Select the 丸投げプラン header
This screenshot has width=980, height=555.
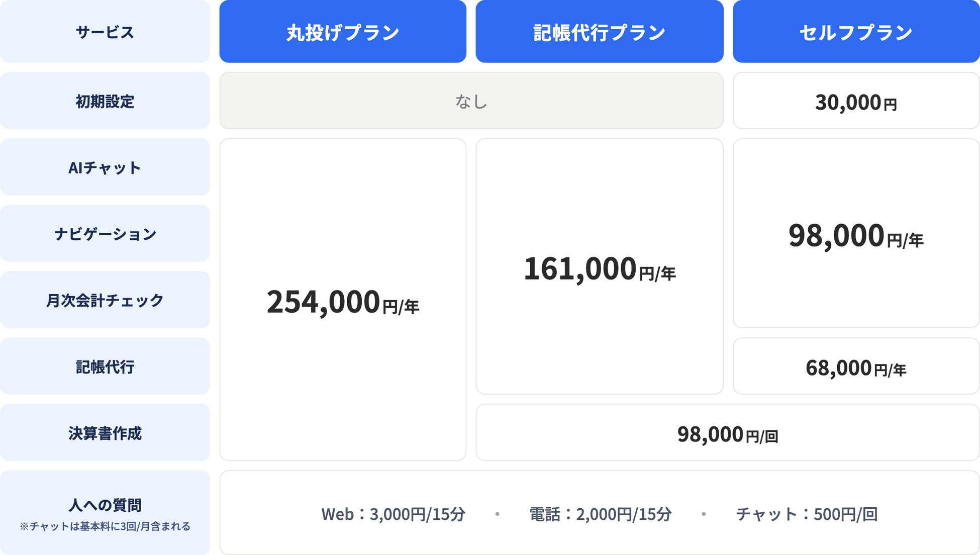pos(343,32)
